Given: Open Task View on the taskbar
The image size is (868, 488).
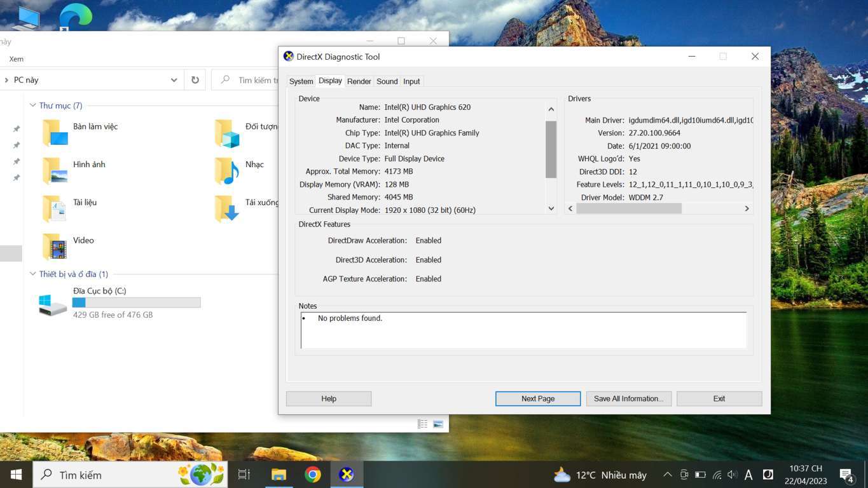Looking at the screenshot, I should coord(244,475).
